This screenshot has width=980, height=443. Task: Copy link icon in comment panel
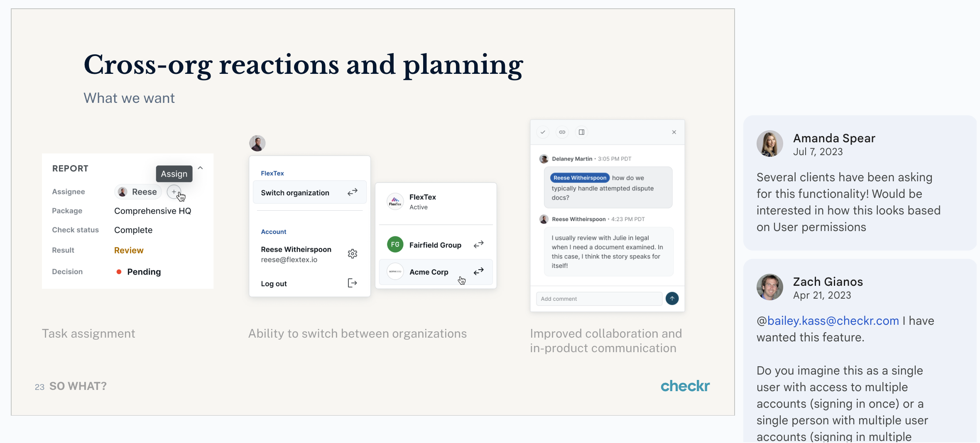[x=562, y=132]
